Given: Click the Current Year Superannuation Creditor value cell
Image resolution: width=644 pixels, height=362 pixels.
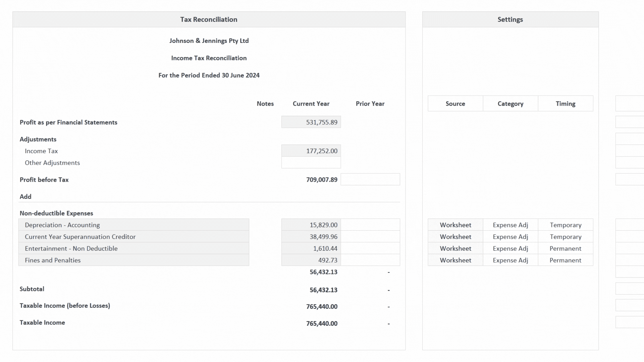Looking at the screenshot, I should click(x=311, y=236).
